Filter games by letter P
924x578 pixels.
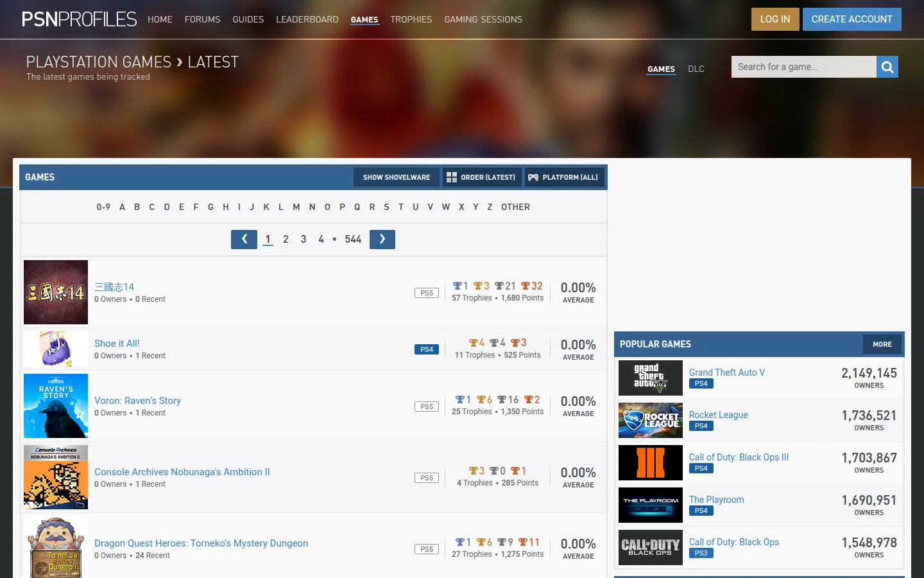click(x=342, y=207)
